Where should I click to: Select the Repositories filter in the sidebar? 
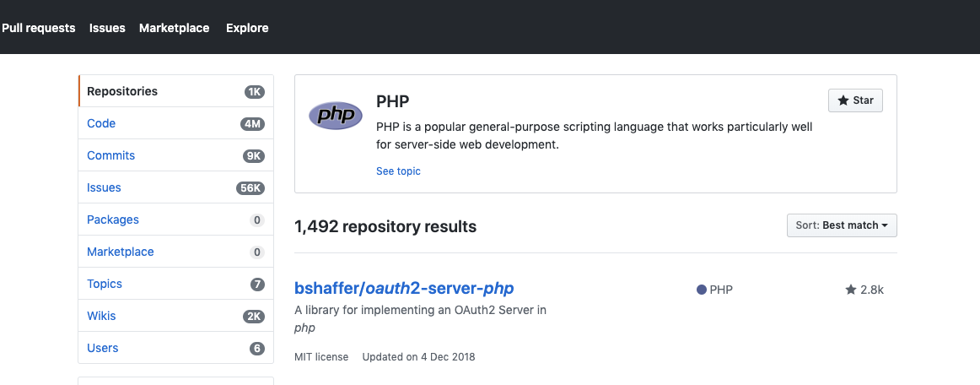click(175, 91)
